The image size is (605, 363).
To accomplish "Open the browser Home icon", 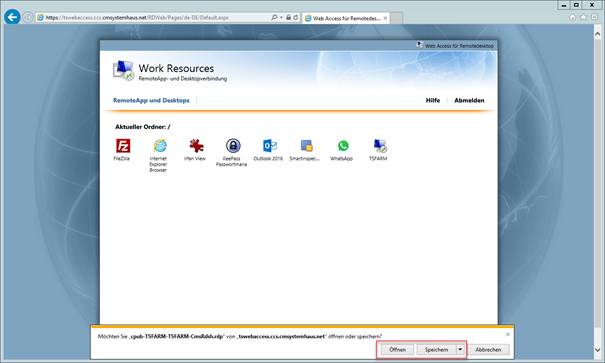I will pos(573,17).
